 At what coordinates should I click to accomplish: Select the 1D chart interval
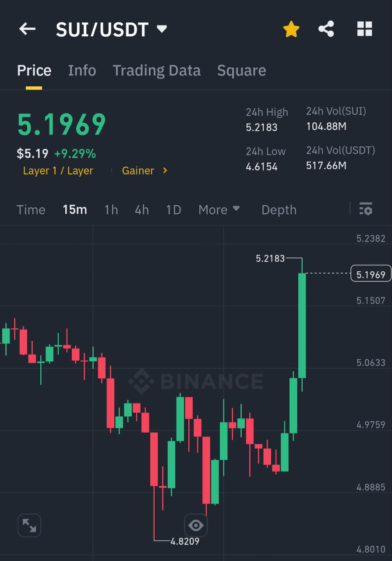(x=173, y=210)
